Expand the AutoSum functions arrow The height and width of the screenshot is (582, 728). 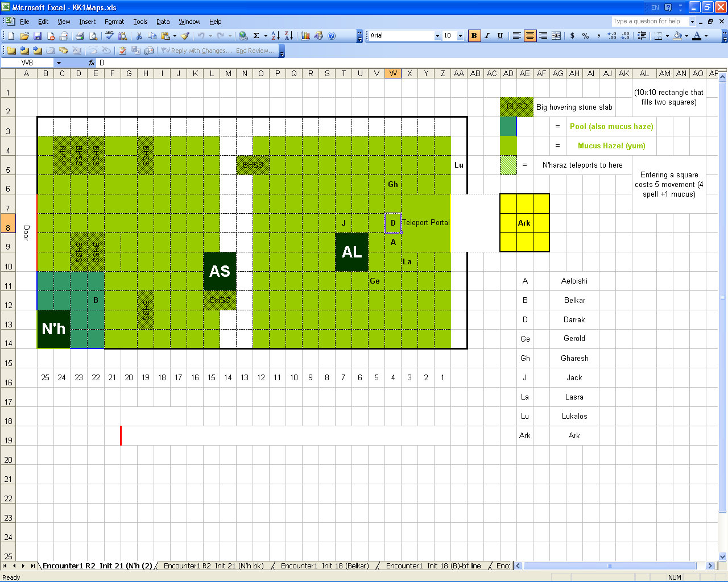266,36
